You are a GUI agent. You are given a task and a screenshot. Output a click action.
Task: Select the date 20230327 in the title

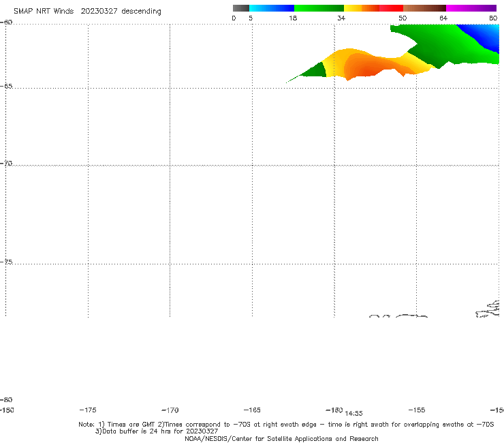(99, 12)
